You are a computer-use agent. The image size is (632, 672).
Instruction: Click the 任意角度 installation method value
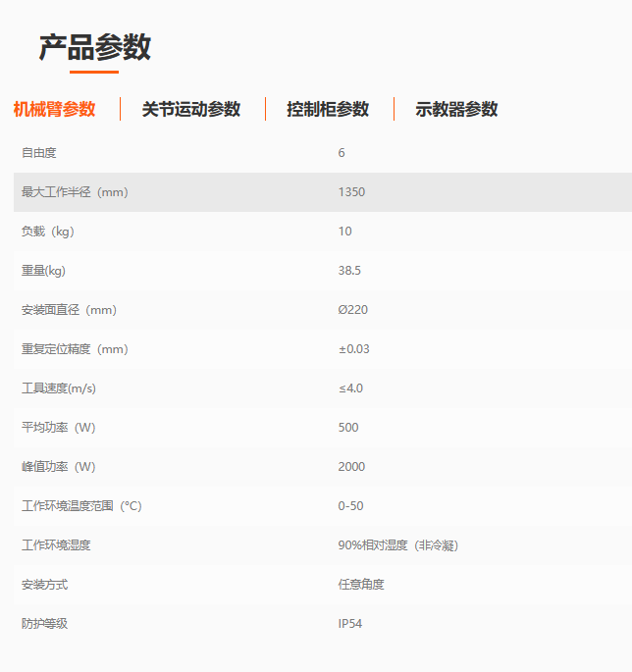361,585
